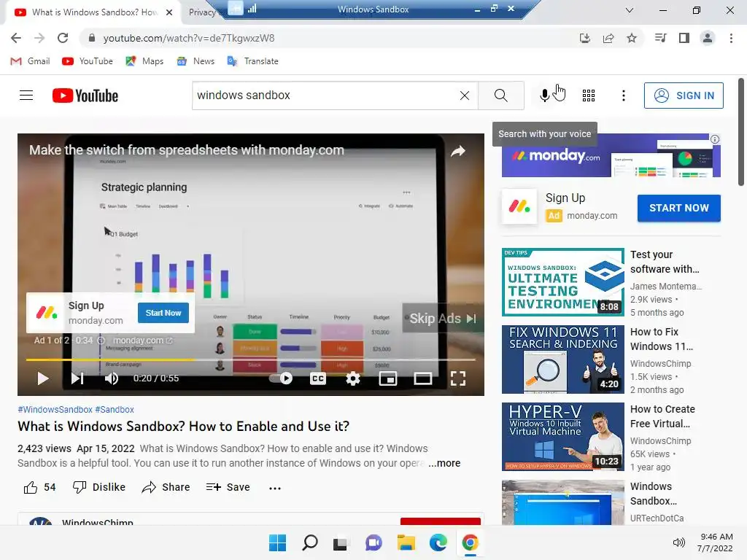747x560 pixels.
Task: Install app via the address bar icon
Action: pyautogui.click(x=584, y=38)
